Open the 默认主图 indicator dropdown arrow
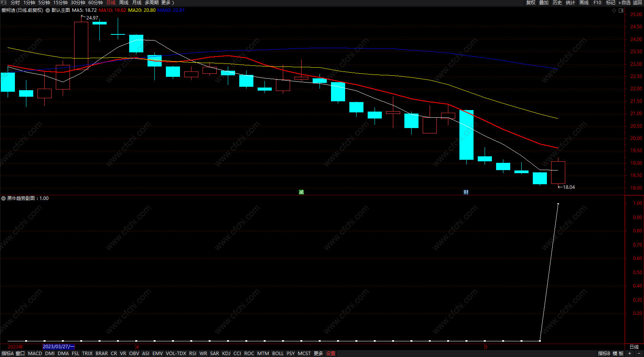This screenshot has width=644, height=357. pyautogui.click(x=48, y=10)
